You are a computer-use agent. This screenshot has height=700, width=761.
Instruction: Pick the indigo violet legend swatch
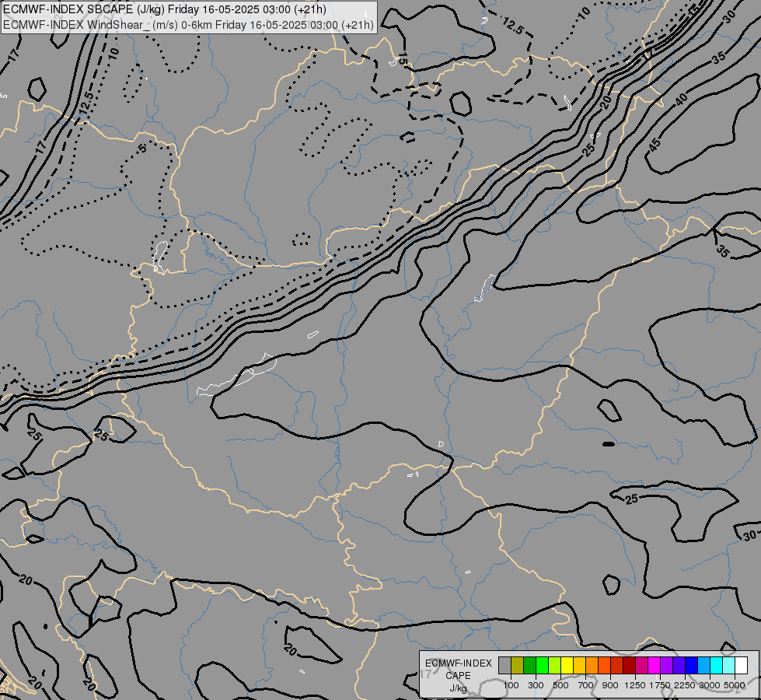tap(679, 666)
